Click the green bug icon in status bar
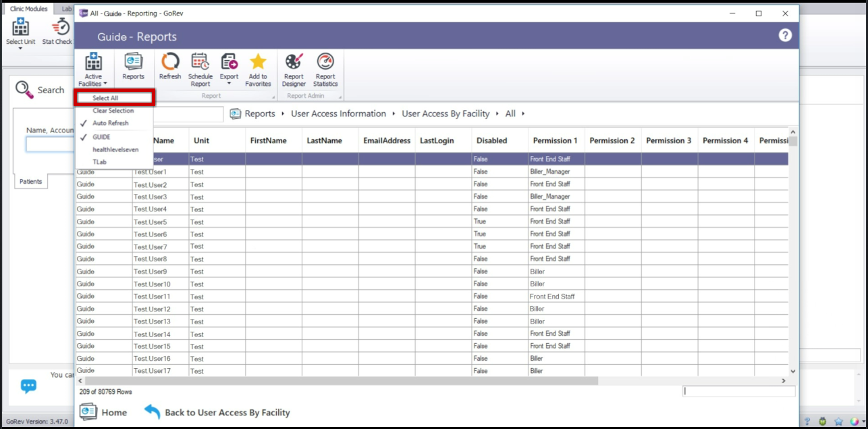 pyautogui.click(x=822, y=422)
